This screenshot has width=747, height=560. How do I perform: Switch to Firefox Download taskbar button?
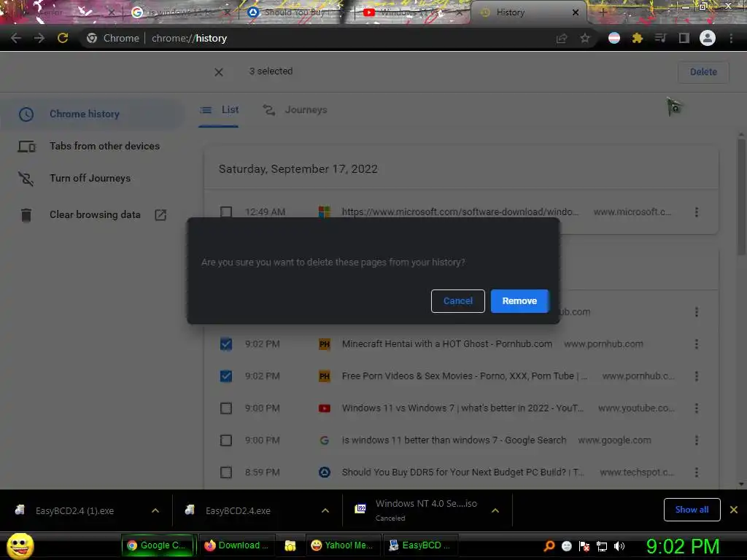(238, 545)
